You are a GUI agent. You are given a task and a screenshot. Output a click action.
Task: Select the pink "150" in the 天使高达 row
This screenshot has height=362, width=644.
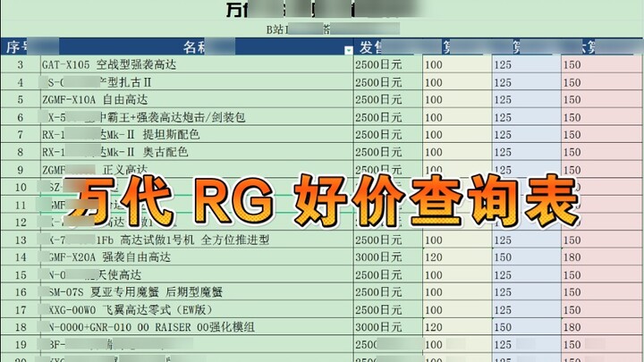pos(602,274)
